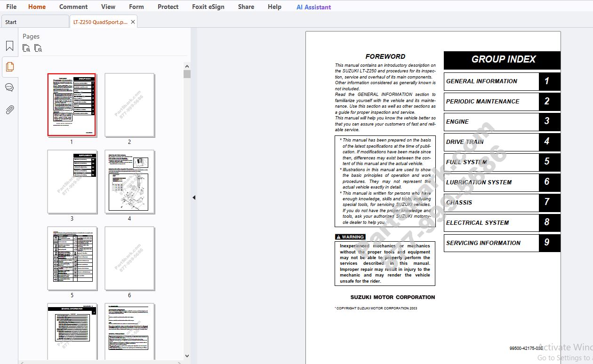Close the LT-Z250 QuadSport document tab
Viewport: 593px width, 364px height.
click(x=133, y=22)
